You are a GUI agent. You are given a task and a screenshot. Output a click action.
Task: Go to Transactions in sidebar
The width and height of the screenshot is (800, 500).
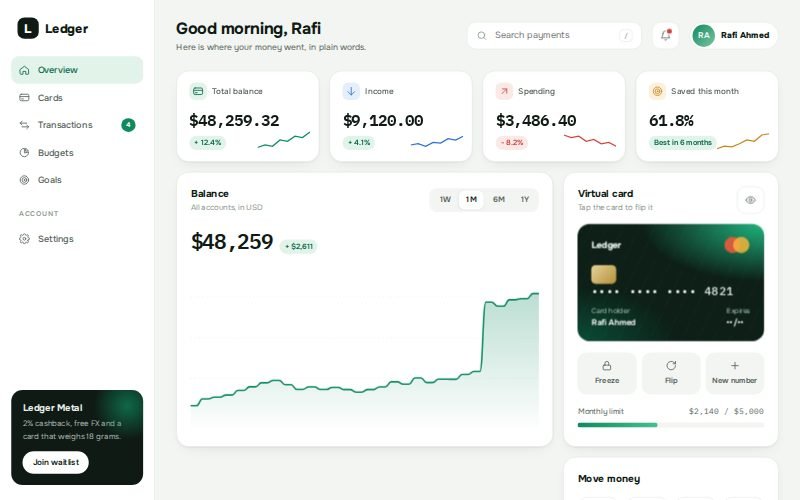point(77,125)
